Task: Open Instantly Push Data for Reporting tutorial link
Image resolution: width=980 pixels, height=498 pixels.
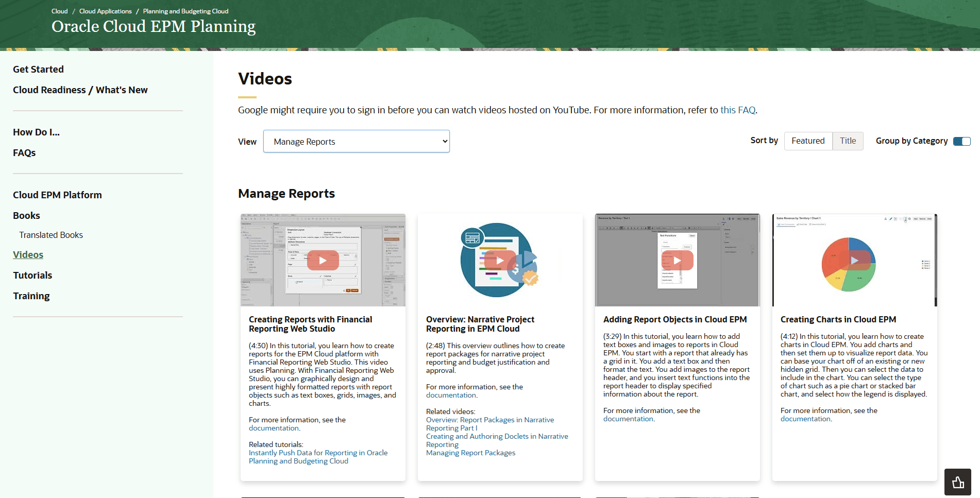Action: pos(318,457)
